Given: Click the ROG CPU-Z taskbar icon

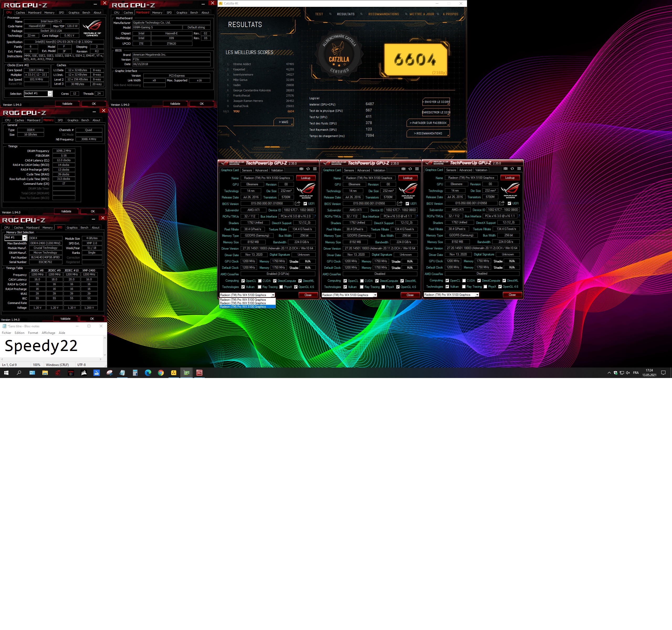Looking at the screenshot, I should point(199,373).
